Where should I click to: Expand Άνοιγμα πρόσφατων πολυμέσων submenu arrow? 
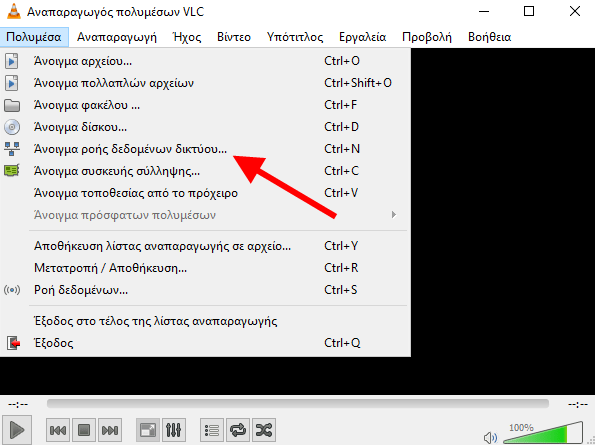pyautogui.click(x=394, y=215)
